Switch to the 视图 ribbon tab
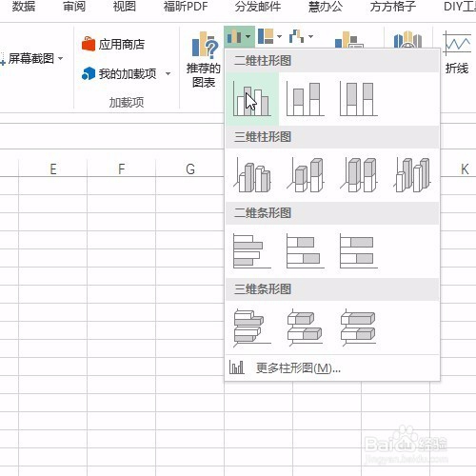The height and width of the screenshot is (476, 476). coord(125,7)
